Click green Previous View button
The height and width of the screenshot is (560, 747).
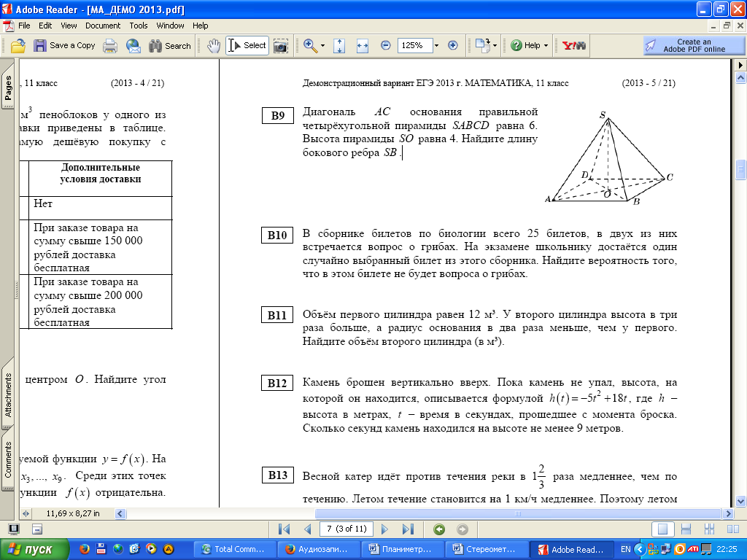point(438,529)
